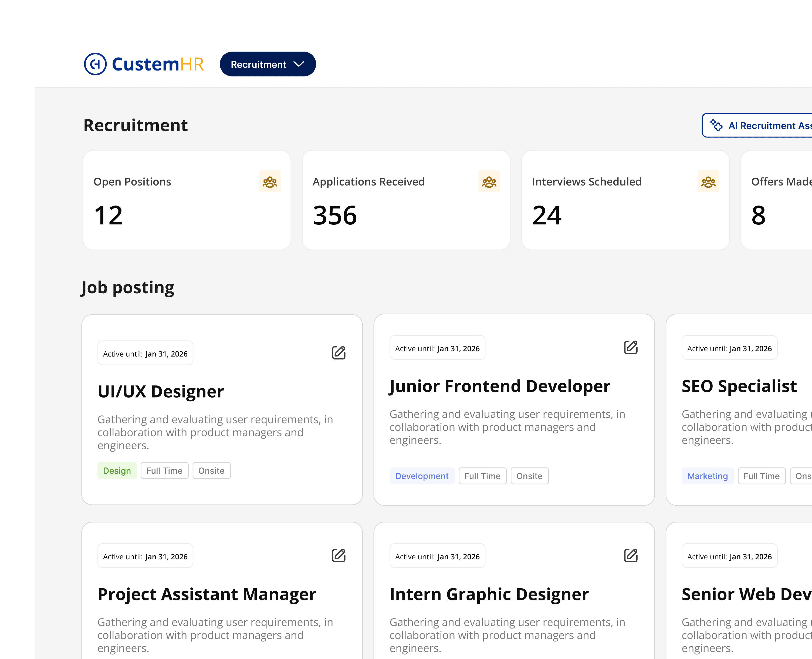This screenshot has width=812, height=659.
Task: Select the Development tag
Action: 422,476
